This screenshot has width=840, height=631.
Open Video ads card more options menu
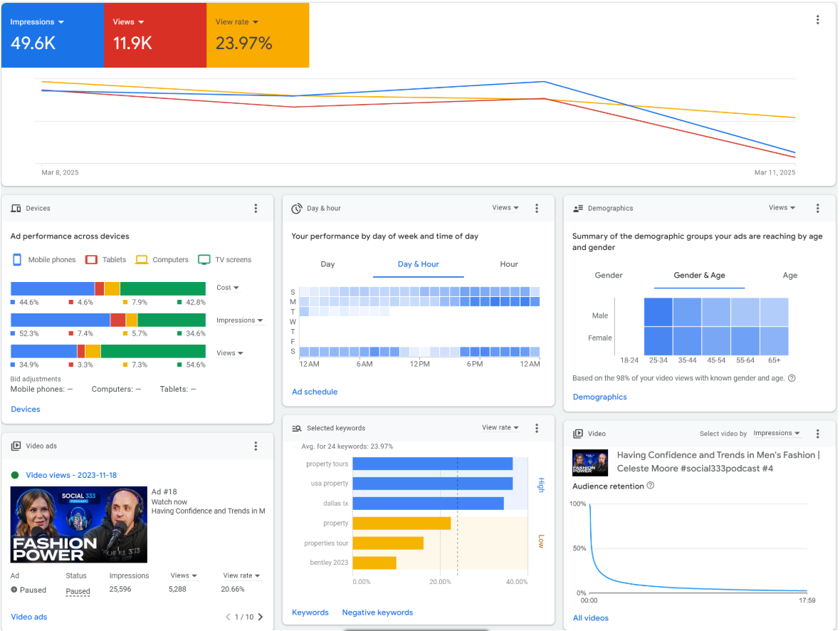tap(256, 446)
